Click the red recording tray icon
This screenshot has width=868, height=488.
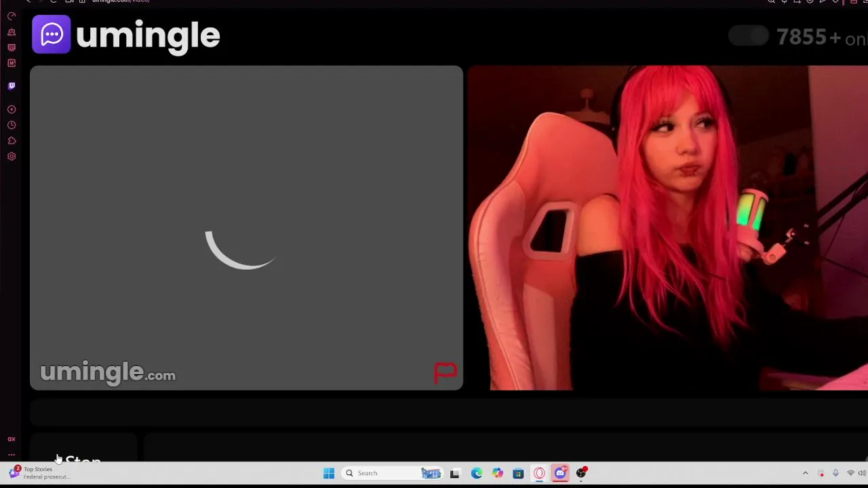pos(821,473)
